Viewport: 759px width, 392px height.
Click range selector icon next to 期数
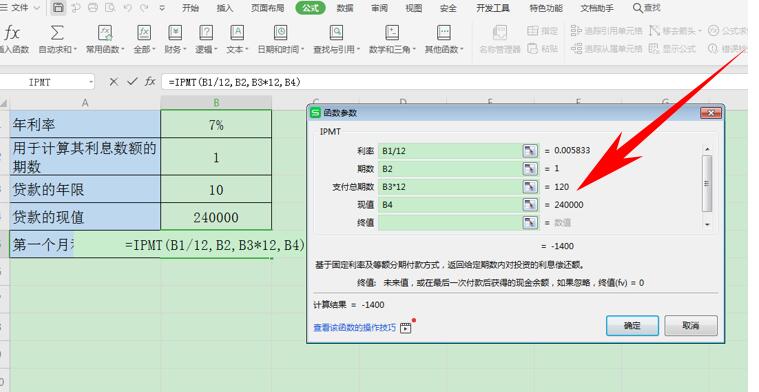(x=531, y=168)
